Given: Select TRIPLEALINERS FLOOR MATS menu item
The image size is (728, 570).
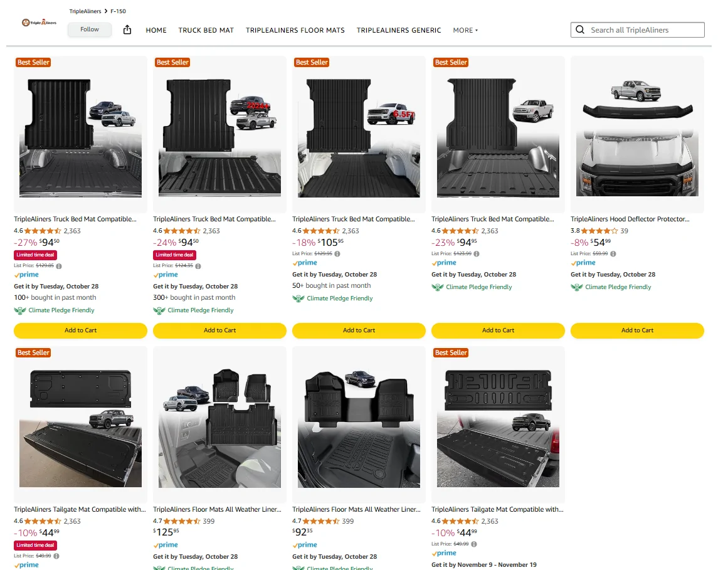Looking at the screenshot, I should pyautogui.click(x=295, y=30).
